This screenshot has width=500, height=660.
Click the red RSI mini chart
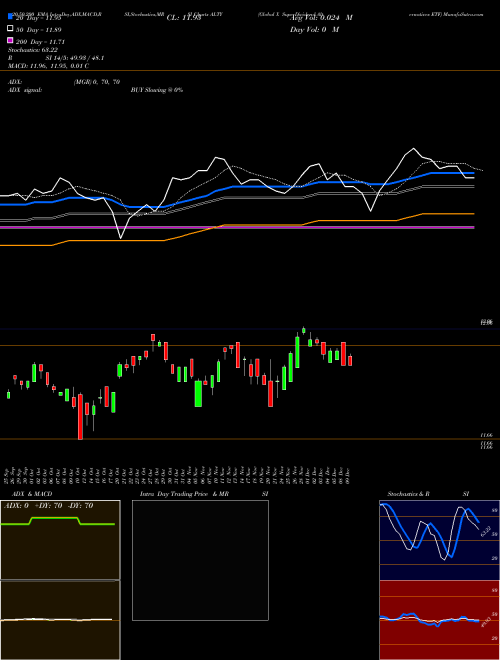(439, 620)
